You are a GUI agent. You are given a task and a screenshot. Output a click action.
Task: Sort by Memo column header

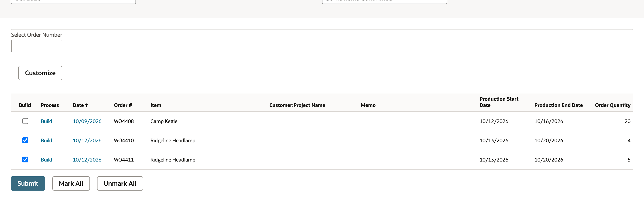pyautogui.click(x=368, y=105)
